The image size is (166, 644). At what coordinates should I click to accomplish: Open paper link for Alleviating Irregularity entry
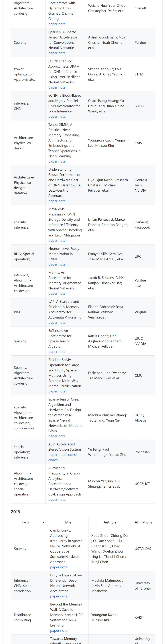click(x=53, y=499)
